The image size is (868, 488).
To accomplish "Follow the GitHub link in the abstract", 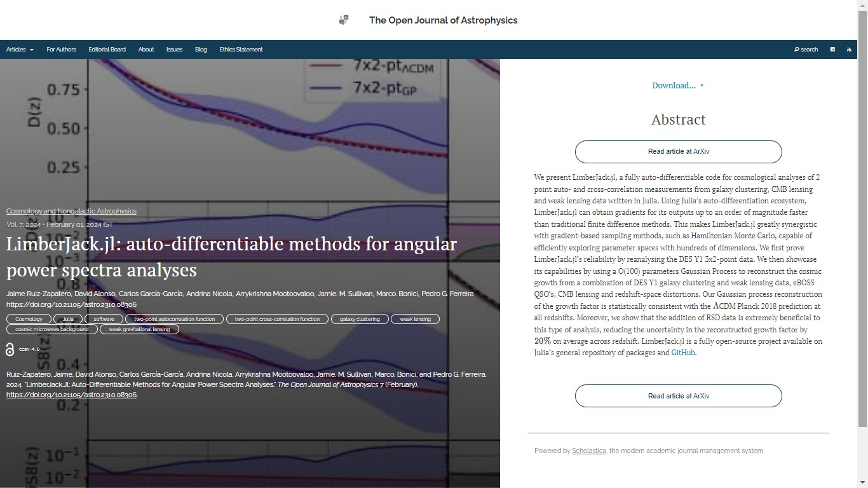I will click(682, 353).
